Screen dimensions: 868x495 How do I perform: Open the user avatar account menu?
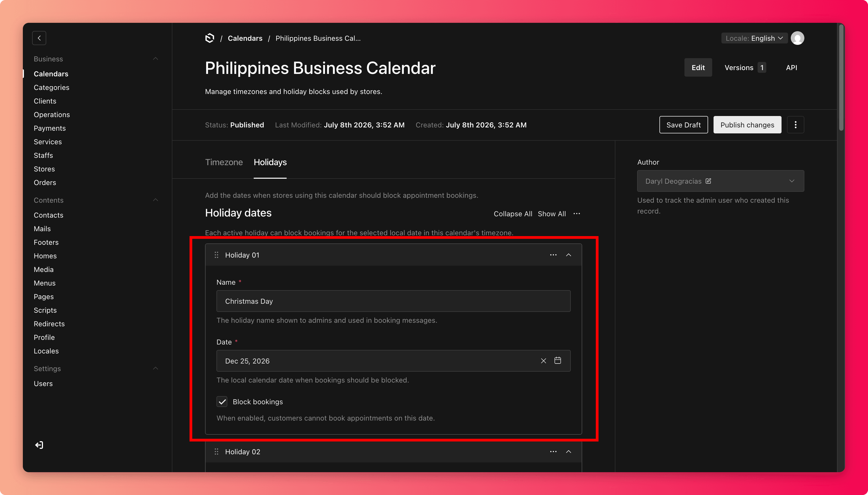coord(797,38)
